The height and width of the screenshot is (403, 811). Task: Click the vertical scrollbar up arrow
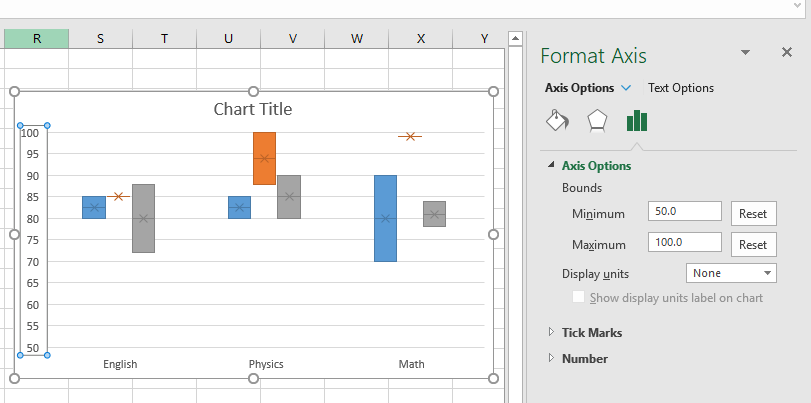click(x=515, y=39)
